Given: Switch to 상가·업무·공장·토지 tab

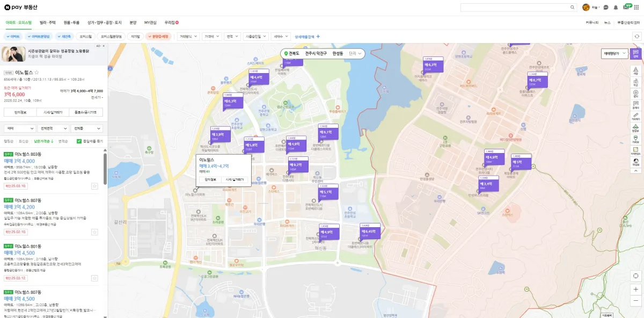Looking at the screenshot, I should (105, 23).
